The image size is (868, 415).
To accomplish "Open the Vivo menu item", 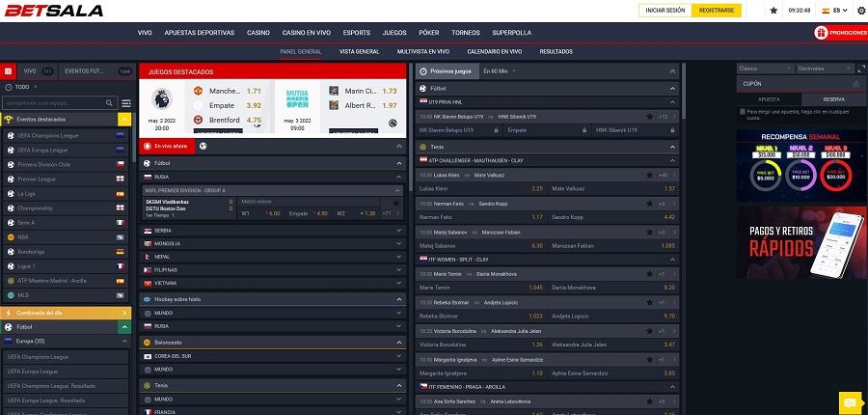I will pos(145,33).
